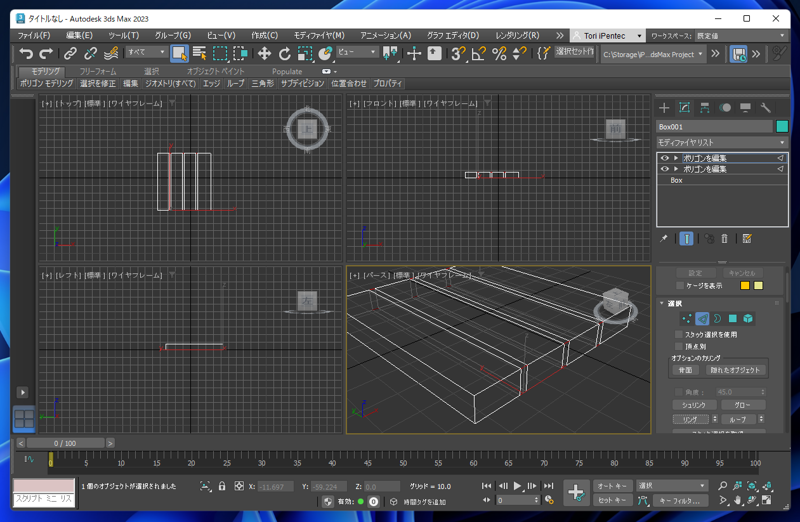The image size is (800, 522).
Task: Choose the Rectangular Selection Region icon
Action: [220, 53]
